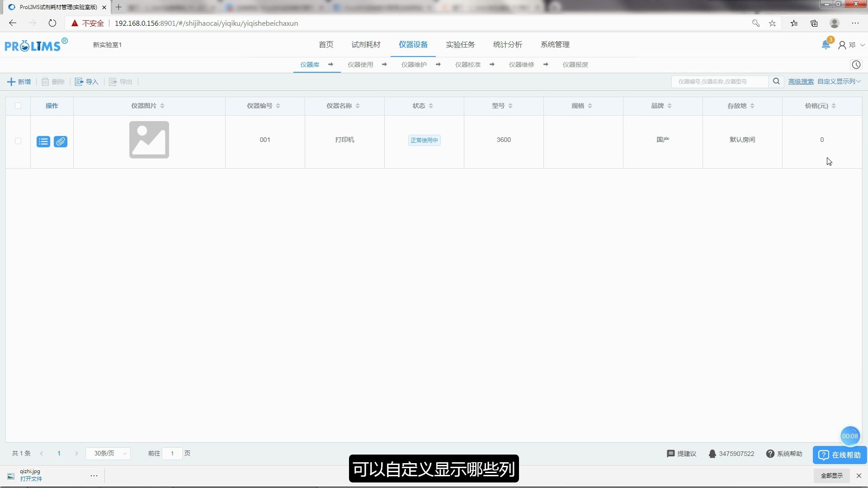
Task: Click browser address bar URL
Action: click(206, 23)
